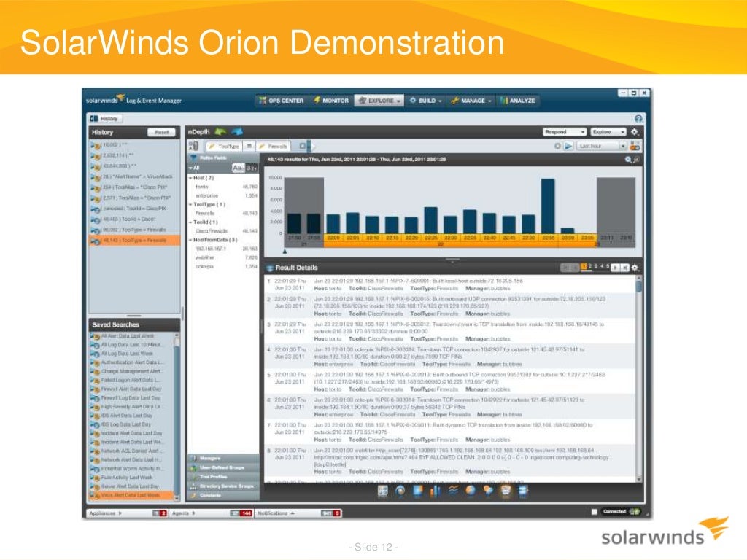Image resolution: width=747 pixels, height=560 pixels.
Task: Toggle the History panel button
Action: click(105, 119)
